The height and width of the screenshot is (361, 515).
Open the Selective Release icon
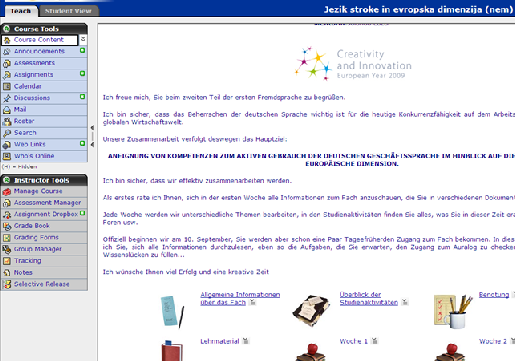click(x=7, y=284)
